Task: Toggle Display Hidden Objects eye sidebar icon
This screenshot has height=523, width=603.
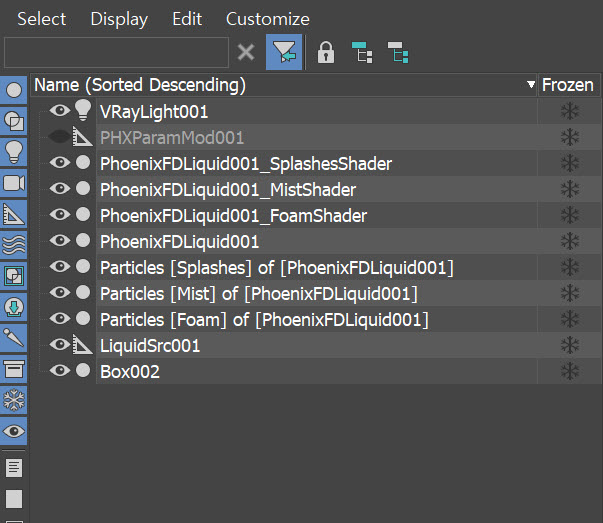Action: [x=14, y=431]
